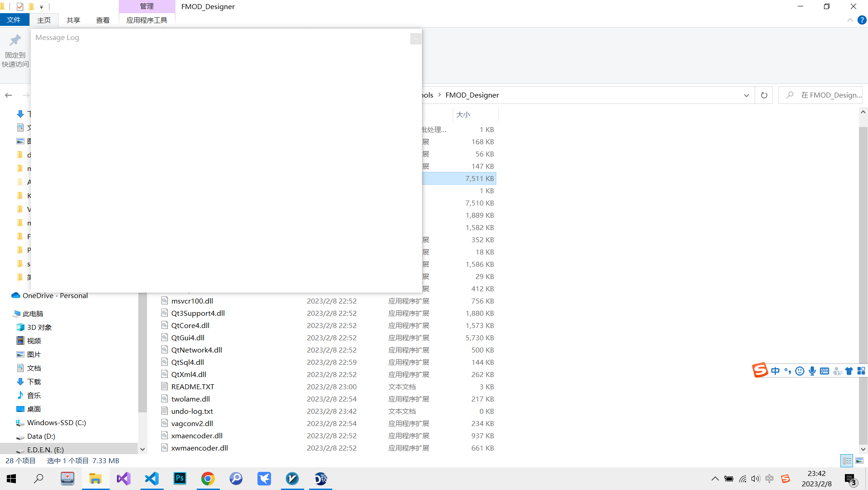Image resolution: width=868 pixels, height=490 pixels.
Task: Open the quick access toolbar customize dropdown
Action: (41, 7)
